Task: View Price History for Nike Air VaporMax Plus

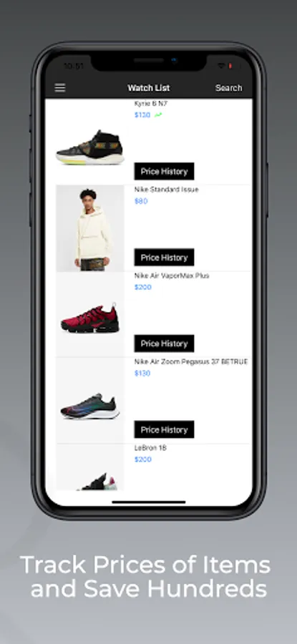Action: (x=164, y=343)
